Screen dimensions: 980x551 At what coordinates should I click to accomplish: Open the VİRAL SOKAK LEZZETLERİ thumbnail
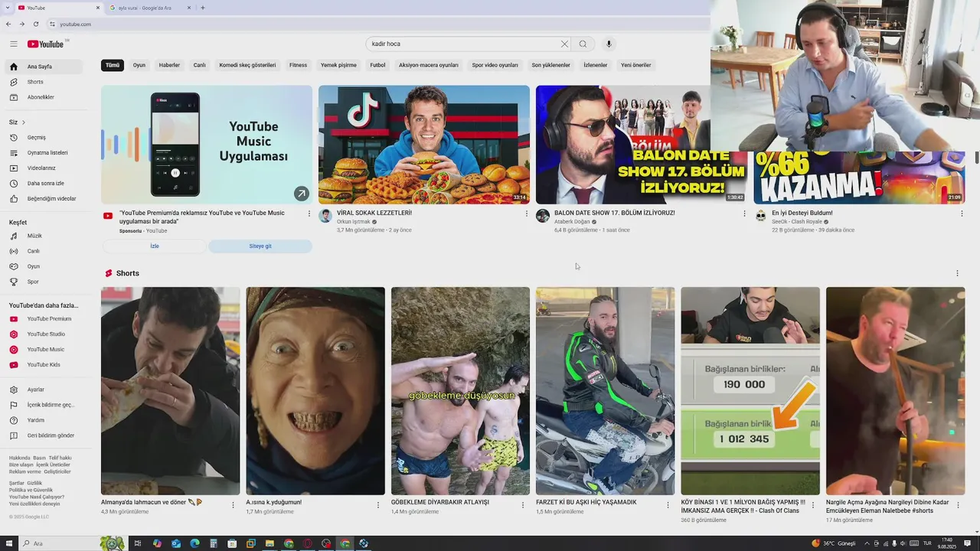pos(423,145)
